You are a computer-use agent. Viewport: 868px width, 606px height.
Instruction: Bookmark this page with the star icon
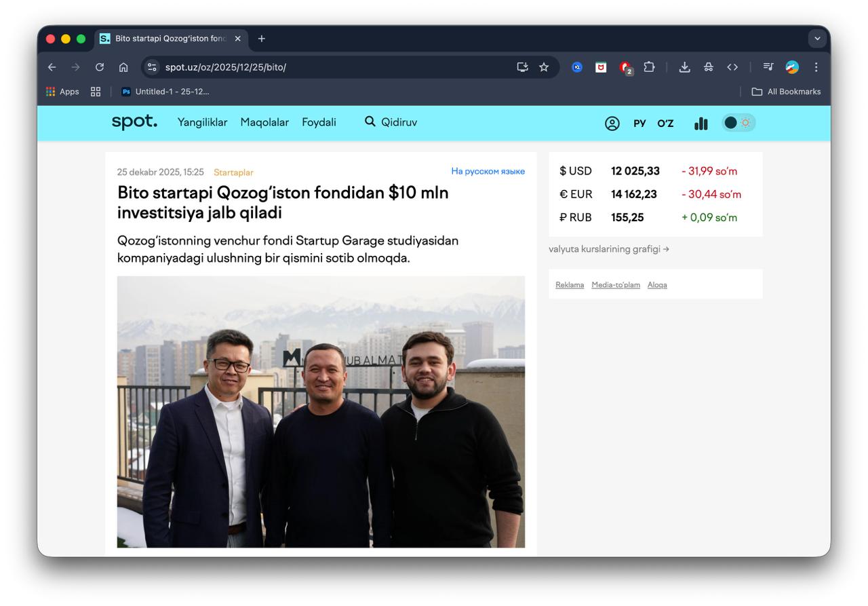[x=544, y=67]
